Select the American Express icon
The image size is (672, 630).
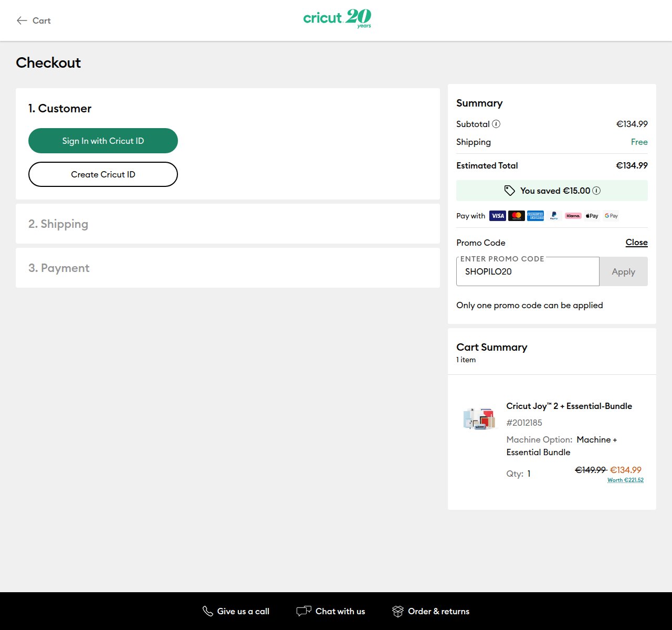point(535,216)
